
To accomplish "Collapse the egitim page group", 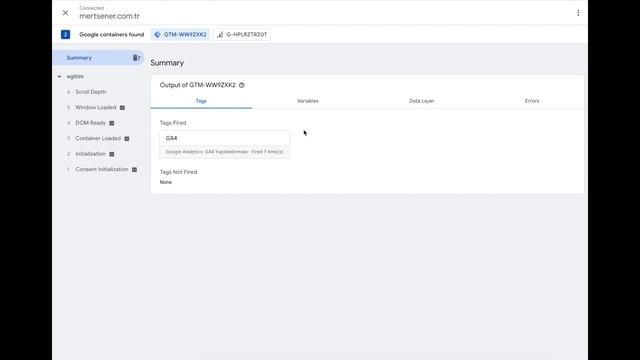I will 59,77.
